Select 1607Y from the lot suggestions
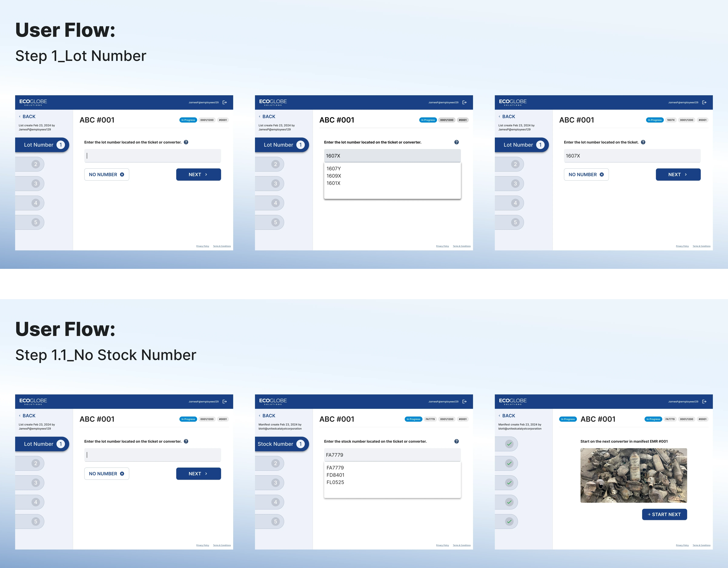This screenshot has height=568, width=728. 334,168
